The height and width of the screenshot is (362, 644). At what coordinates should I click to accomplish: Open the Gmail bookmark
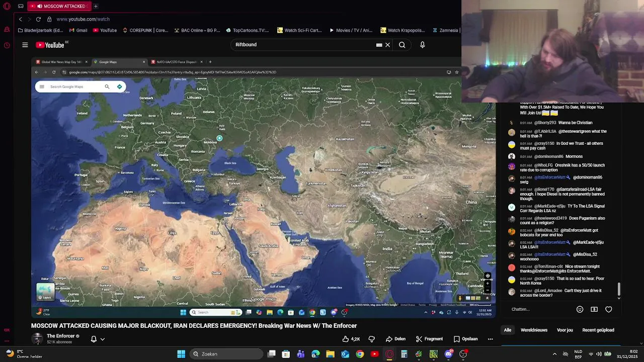point(77,30)
